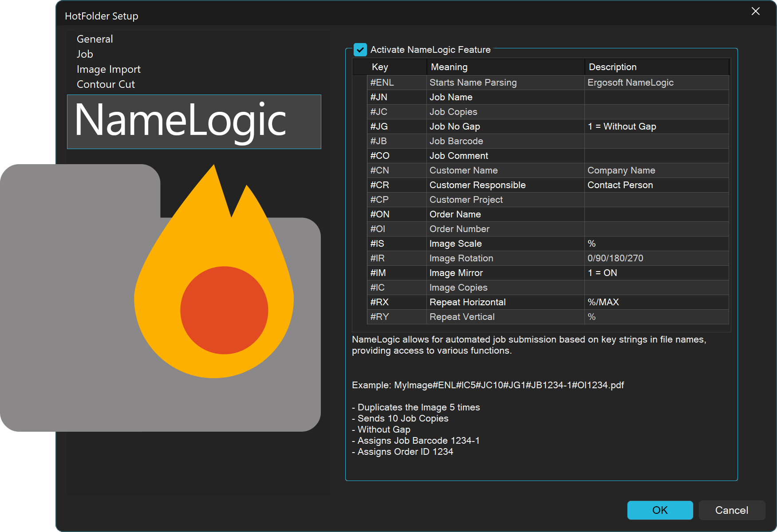This screenshot has width=777, height=532.
Task: Sort by the Key column header
Action: (x=380, y=67)
